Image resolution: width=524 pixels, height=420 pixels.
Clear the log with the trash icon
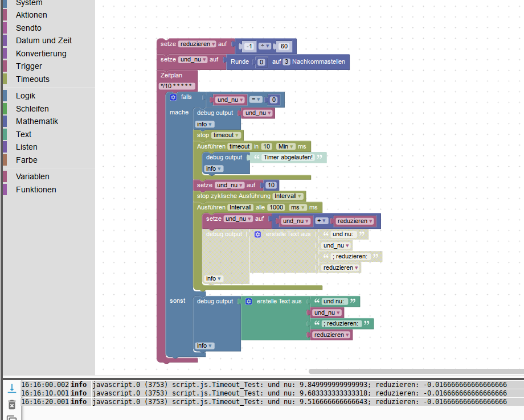[x=12, y=405]
